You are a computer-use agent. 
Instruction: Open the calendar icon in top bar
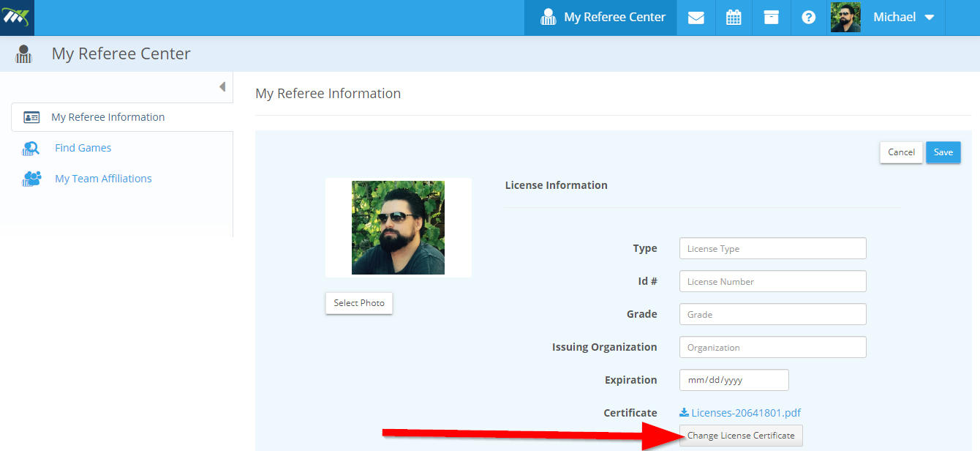pos(734,18)
